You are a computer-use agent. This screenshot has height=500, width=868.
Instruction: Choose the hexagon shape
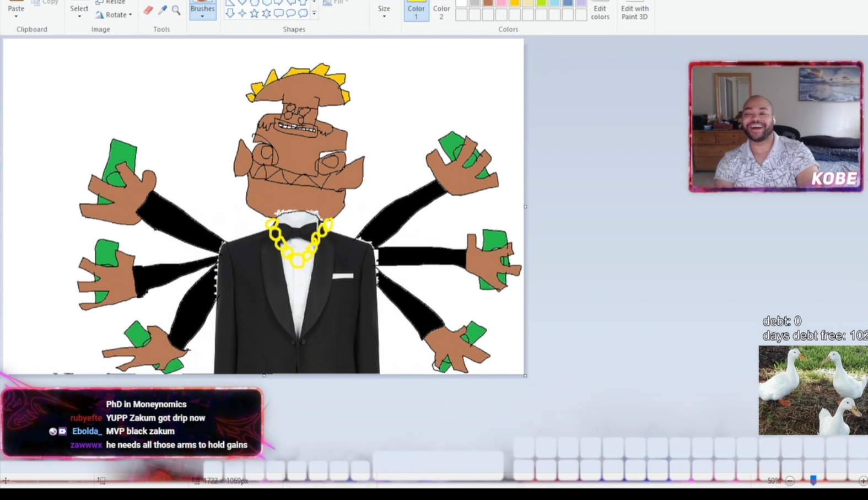coord(266,2)
